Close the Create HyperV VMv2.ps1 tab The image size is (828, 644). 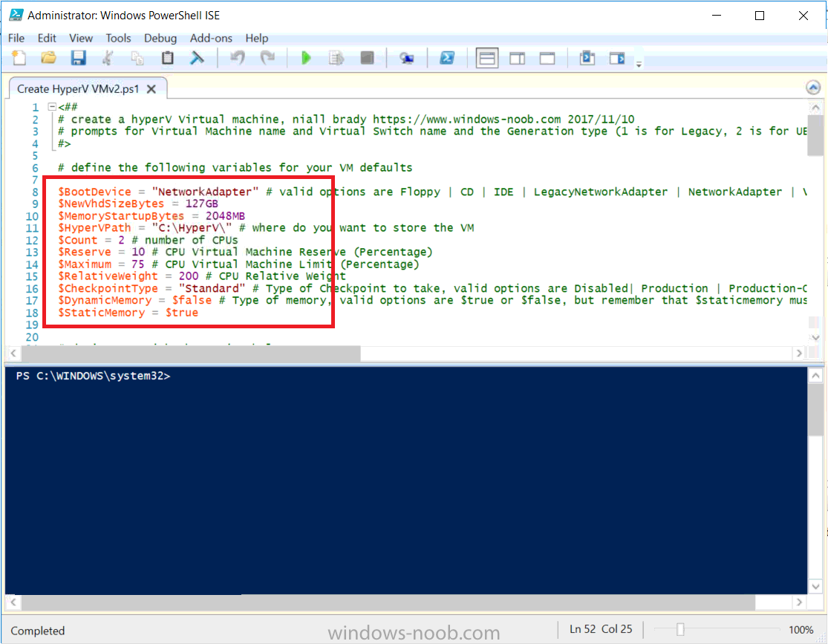151,88
